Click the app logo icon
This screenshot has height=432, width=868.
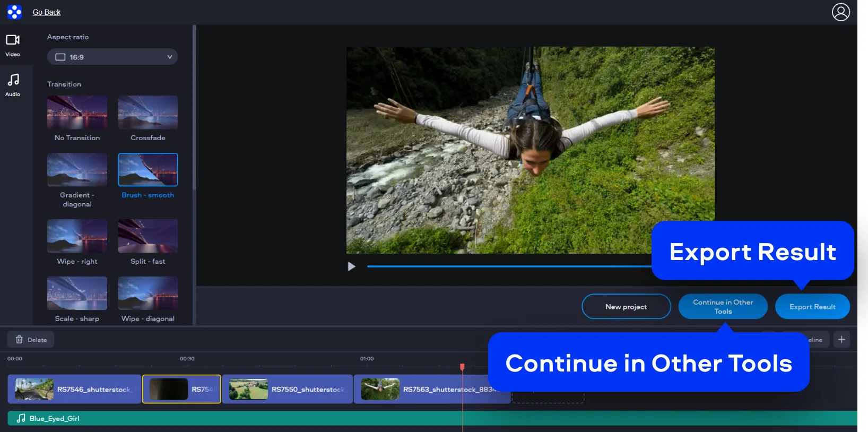14,12
